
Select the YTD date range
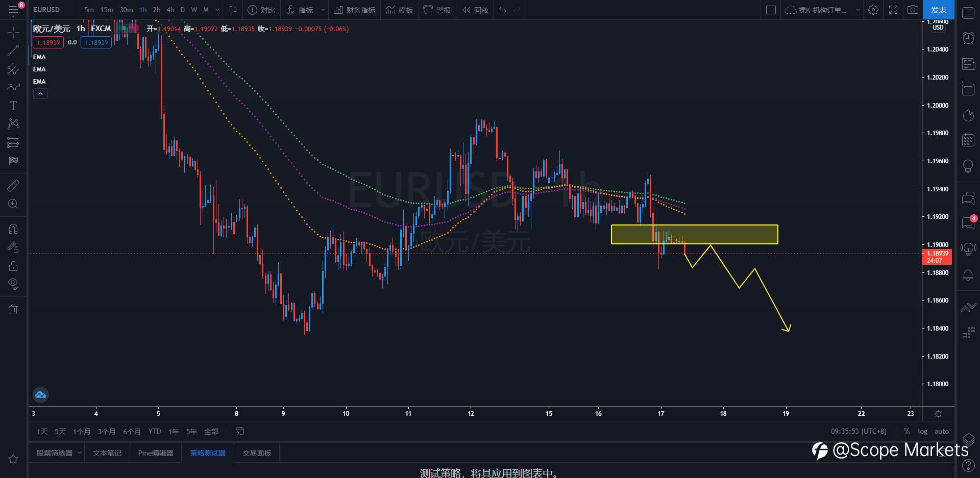[x=155, y=432]
